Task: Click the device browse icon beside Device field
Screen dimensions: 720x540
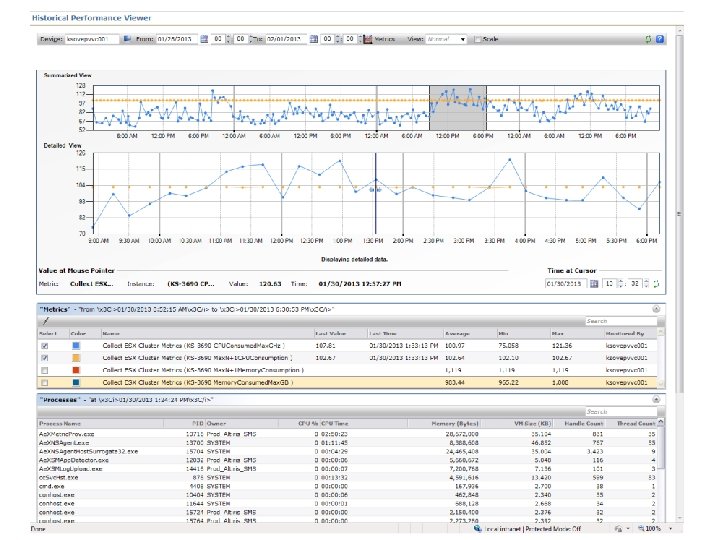Action: coord(127,39)
